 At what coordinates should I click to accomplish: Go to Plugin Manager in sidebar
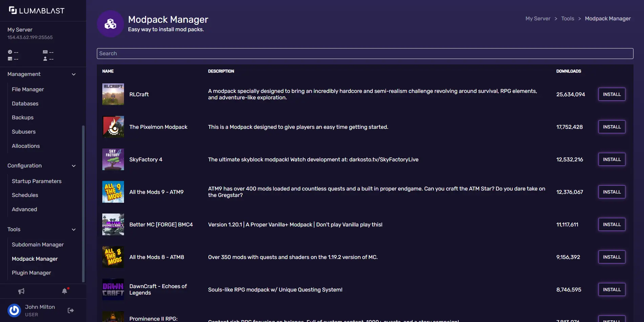pos(32,273)
